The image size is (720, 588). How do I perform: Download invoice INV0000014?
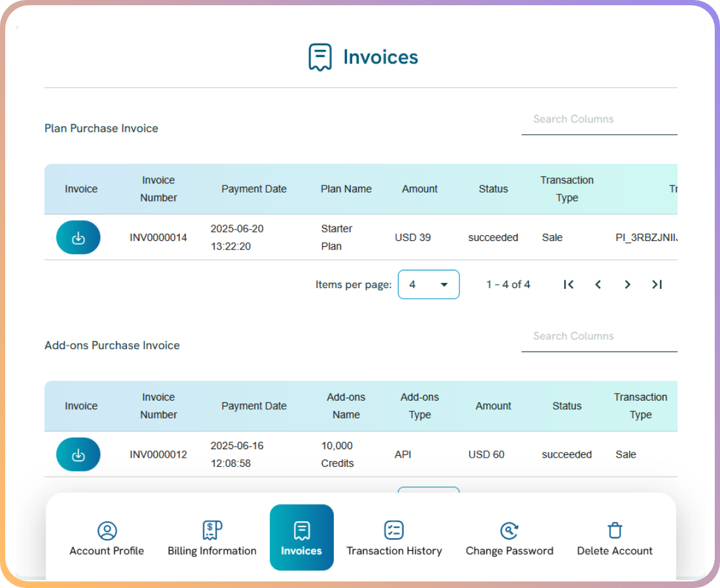pos(78,238)
